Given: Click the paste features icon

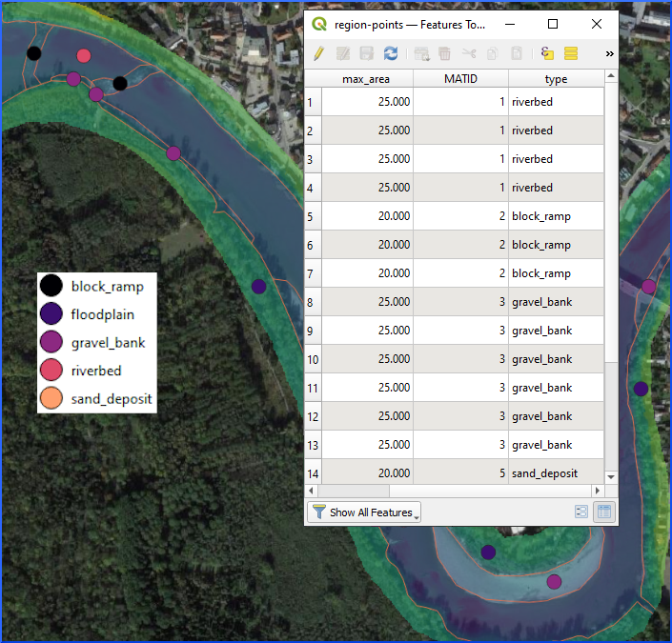Looking at the screenshot, I should pos(517,53).
